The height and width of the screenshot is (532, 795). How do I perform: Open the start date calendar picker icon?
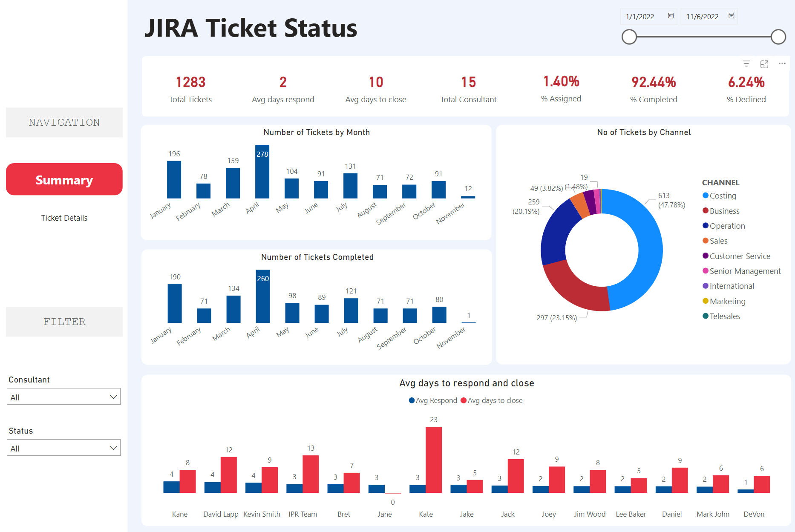tap(671, 16)
